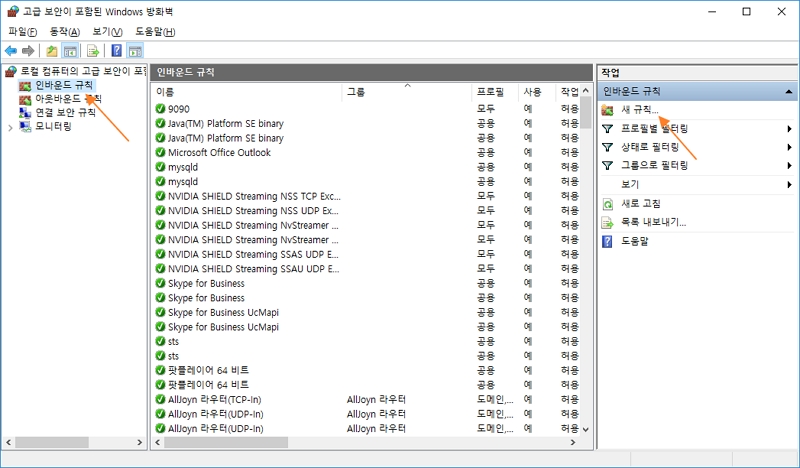Click the 새 규칙 rule icon in actions pane
The height and width of the screenshot is (468, 800).
pos(607,110)
